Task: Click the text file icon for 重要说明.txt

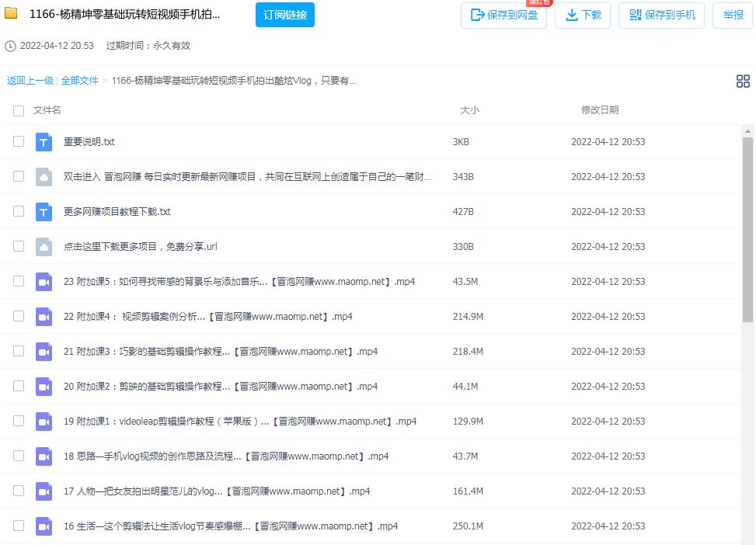Action: 44,142
